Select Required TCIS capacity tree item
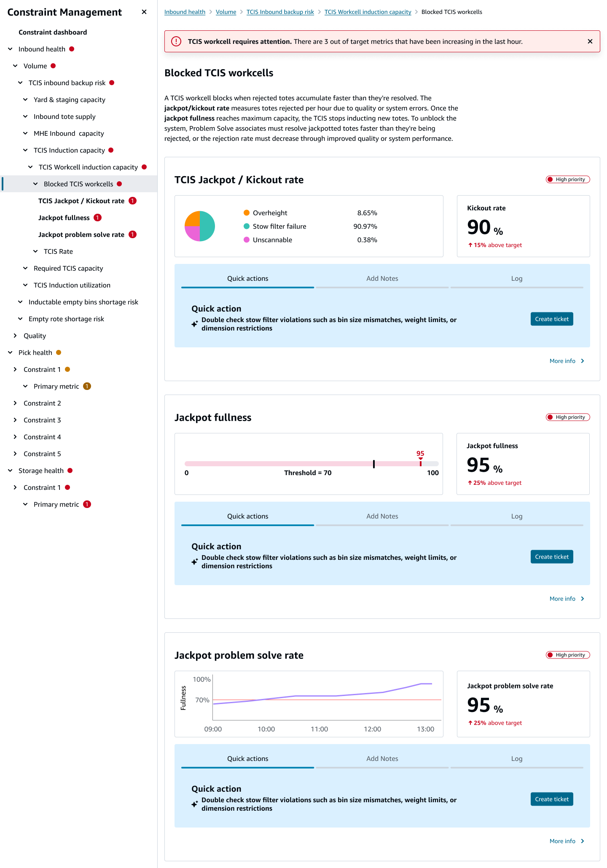 [x=68, y=268]
